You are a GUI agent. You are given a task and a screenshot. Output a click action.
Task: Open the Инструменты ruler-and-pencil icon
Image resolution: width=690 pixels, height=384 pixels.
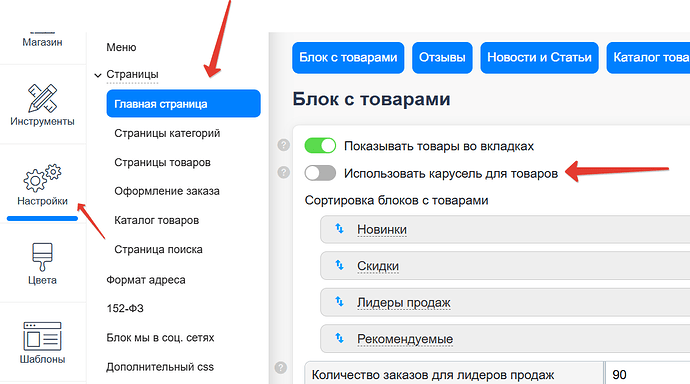click(42, 98)
